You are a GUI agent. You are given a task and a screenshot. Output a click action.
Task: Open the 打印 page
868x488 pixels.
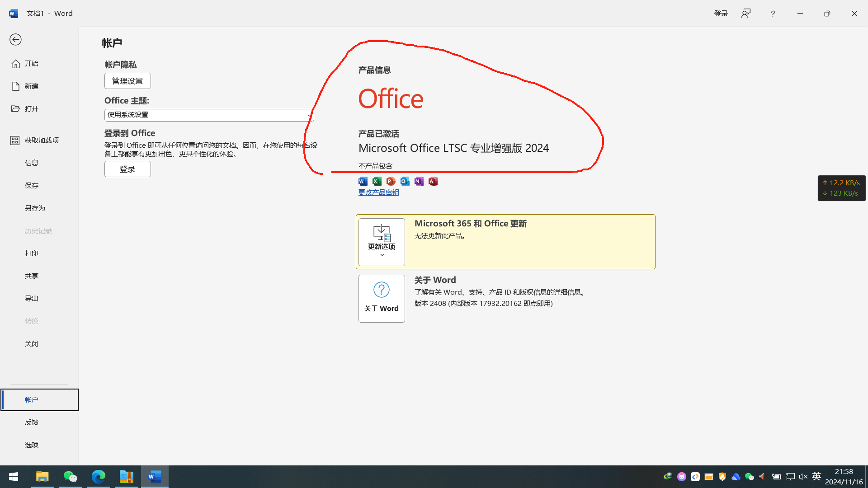pyautogui.click(x=39, y=253)
